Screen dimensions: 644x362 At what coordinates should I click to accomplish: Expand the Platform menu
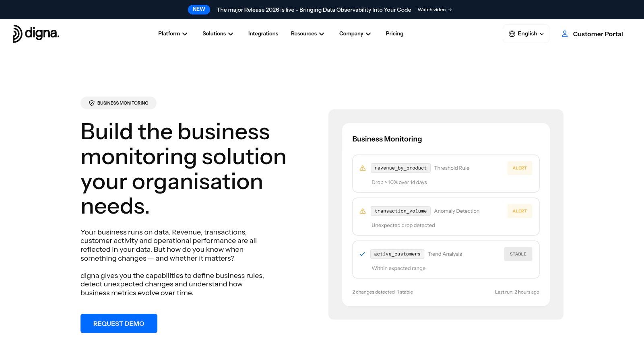pos(173,34)
